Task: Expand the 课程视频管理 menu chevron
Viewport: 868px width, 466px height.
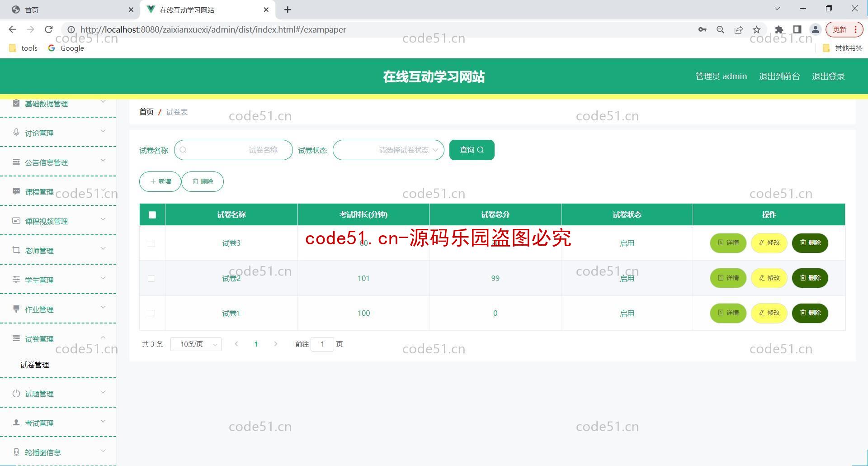Action: click(x=103, y=219)
